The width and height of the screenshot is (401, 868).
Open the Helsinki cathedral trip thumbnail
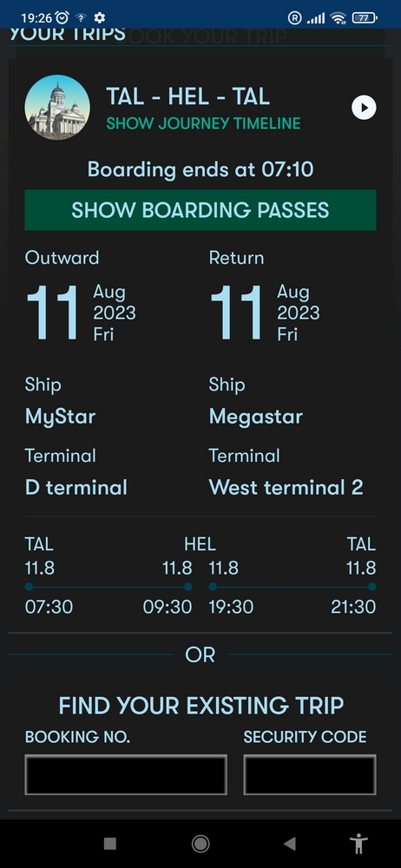tap(57, 108)
